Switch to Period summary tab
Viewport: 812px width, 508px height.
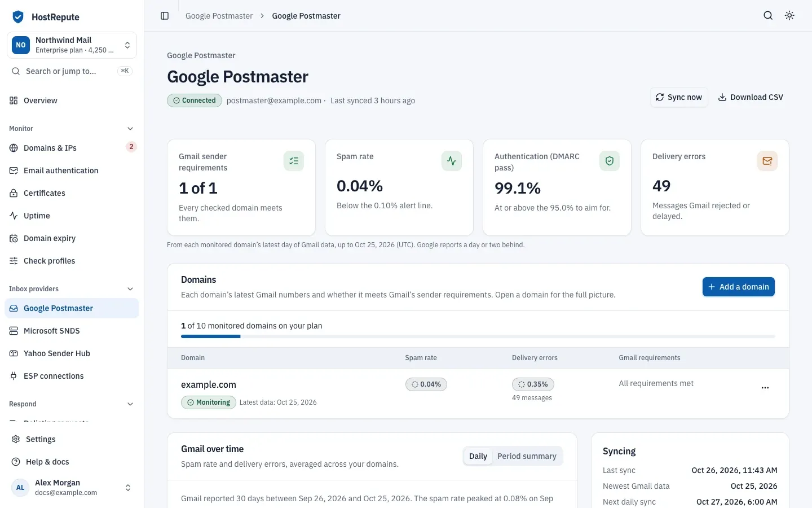(x=527, y=456)
